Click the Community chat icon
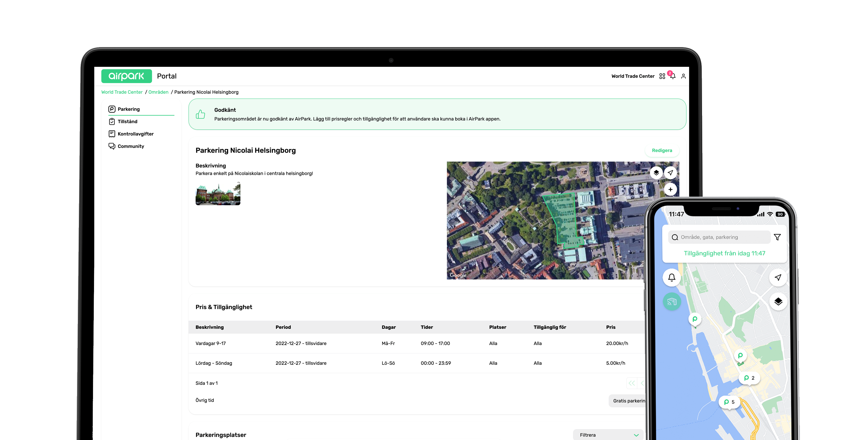 112,146
